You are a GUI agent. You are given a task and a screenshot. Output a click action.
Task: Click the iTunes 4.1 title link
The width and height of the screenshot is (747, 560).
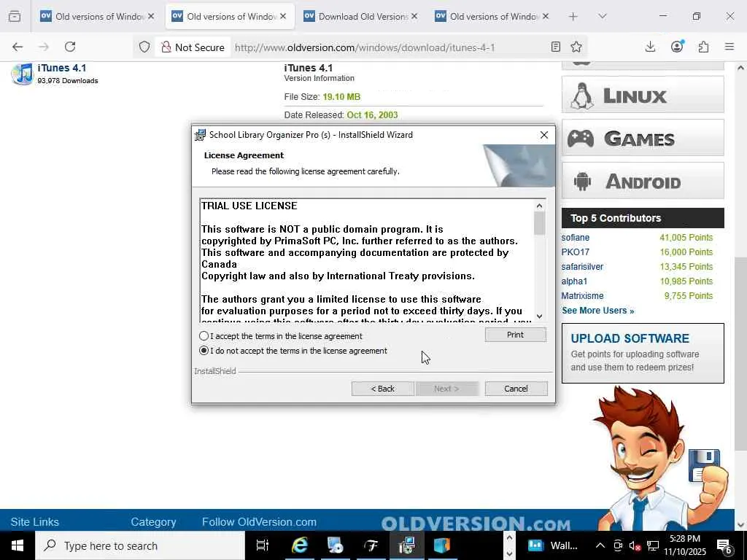point(62,68)
